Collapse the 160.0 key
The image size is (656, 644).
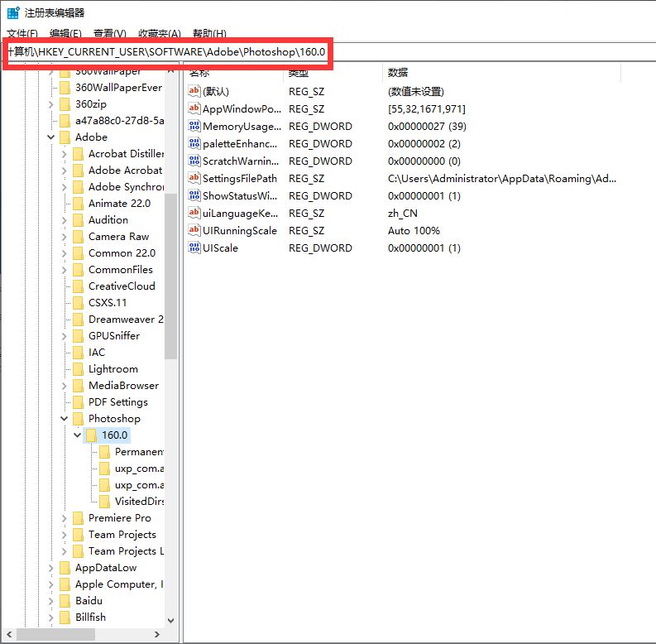coord(78,435)
